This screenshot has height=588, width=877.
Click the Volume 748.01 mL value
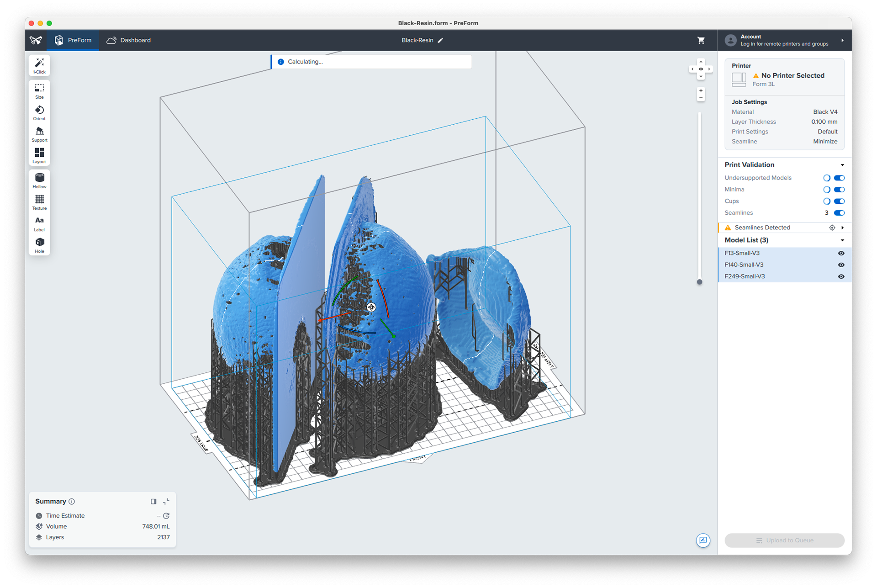coord(156,527)
